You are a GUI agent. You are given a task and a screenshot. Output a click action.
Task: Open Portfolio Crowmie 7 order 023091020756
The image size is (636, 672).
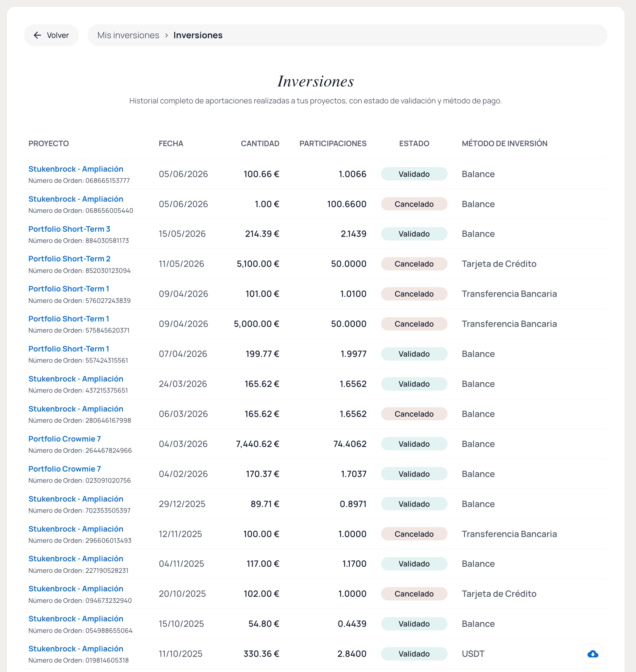(x=64, y=469)
